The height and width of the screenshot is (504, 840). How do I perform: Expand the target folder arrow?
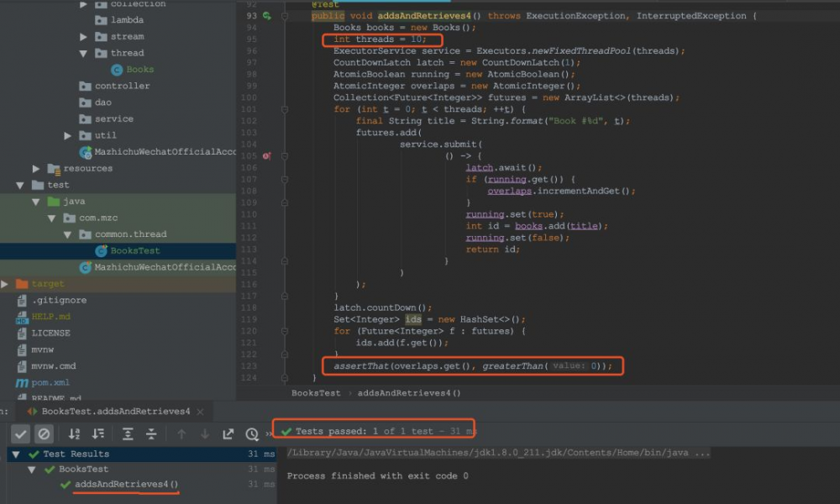click(4, 284)
